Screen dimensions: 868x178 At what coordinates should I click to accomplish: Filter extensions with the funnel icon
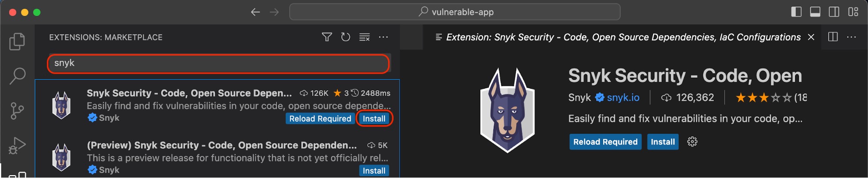327,37
